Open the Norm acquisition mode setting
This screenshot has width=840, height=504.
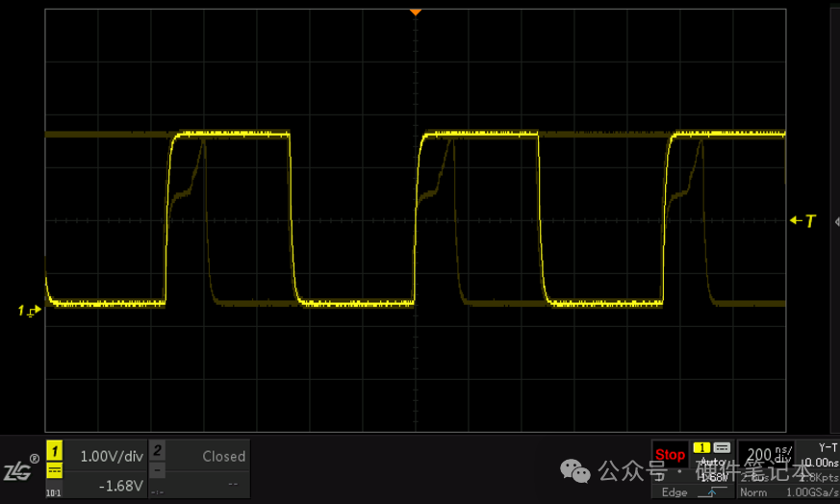753,492
